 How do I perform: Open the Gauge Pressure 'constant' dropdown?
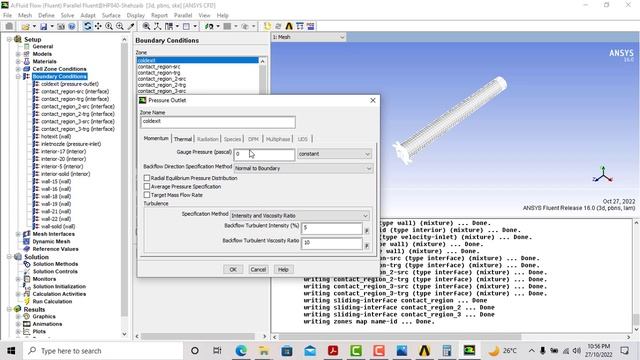point(334,154)
